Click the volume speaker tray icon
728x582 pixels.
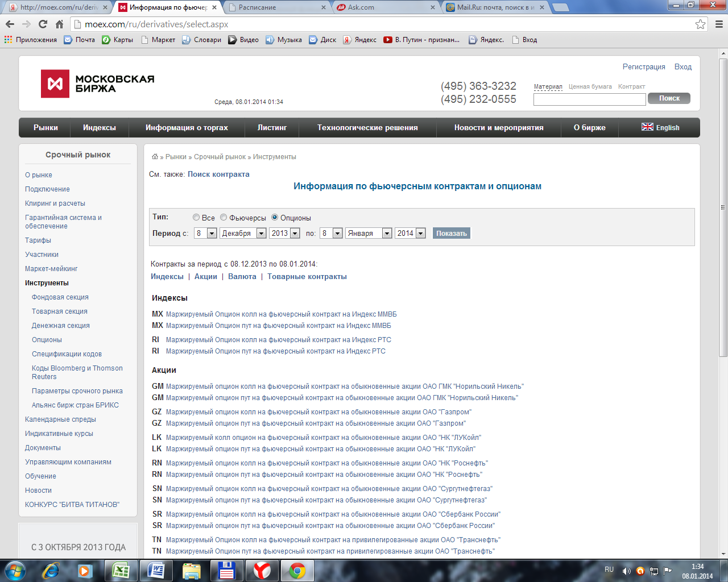[626, 571]
